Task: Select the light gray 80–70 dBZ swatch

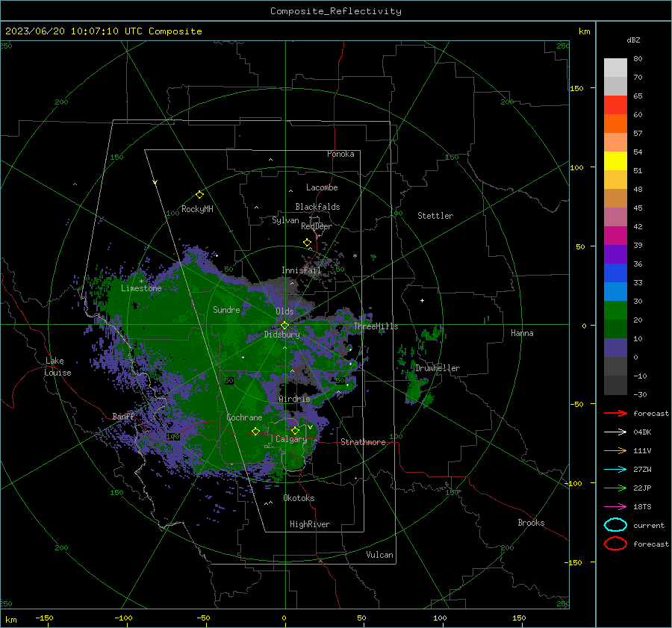Action: coord(615,68)
